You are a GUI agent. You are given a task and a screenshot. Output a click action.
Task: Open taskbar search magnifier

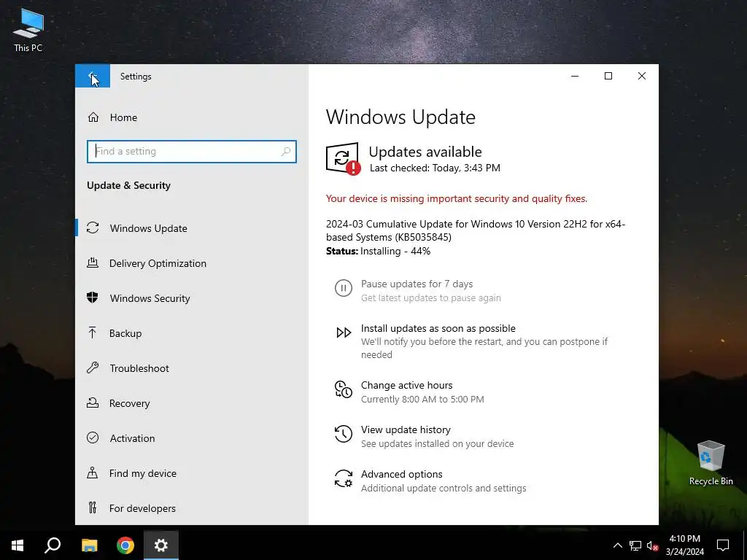[53, 545]
